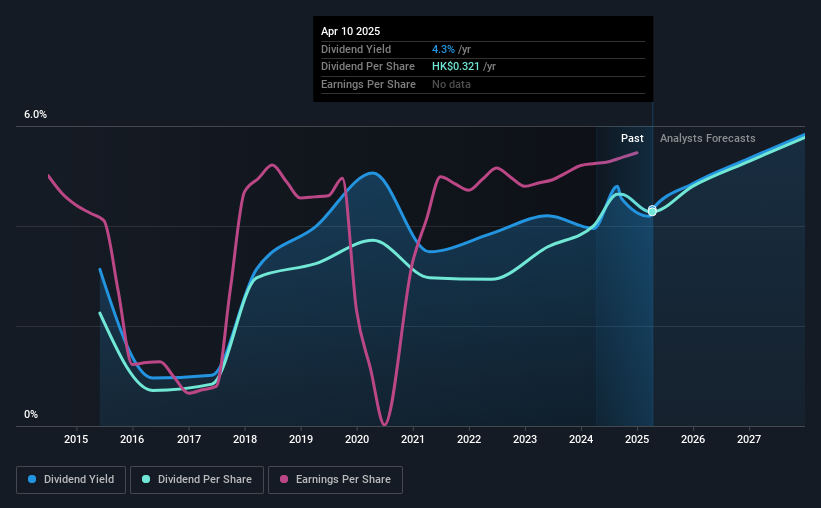Click the pink Earnings Per Share legend dot
Screen dimensions: 821x508
(284, 479)
